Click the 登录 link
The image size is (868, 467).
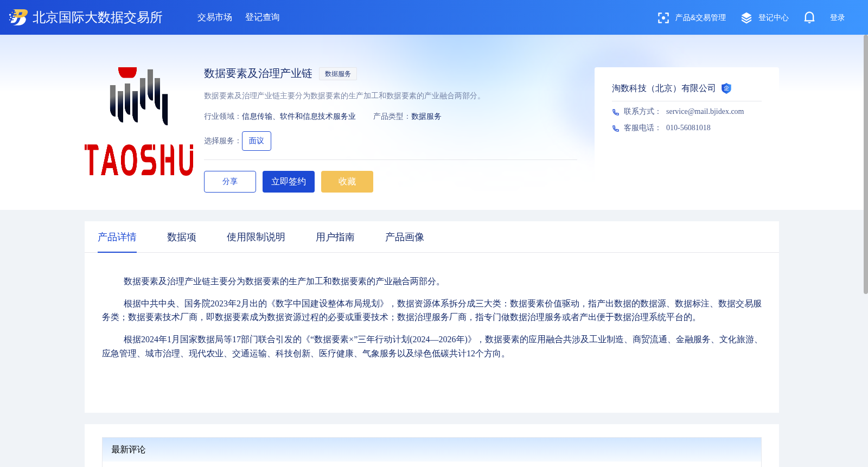[x=838, y=18]
